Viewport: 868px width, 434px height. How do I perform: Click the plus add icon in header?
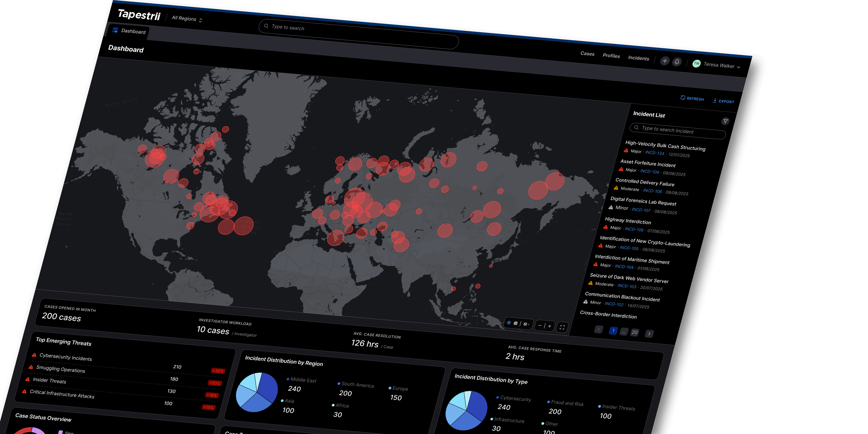point(665,61)
